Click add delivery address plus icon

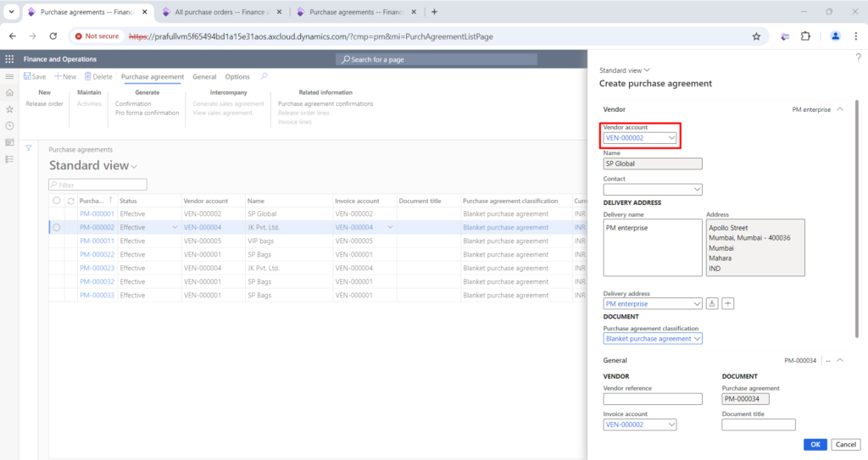[x=728, y=303]
